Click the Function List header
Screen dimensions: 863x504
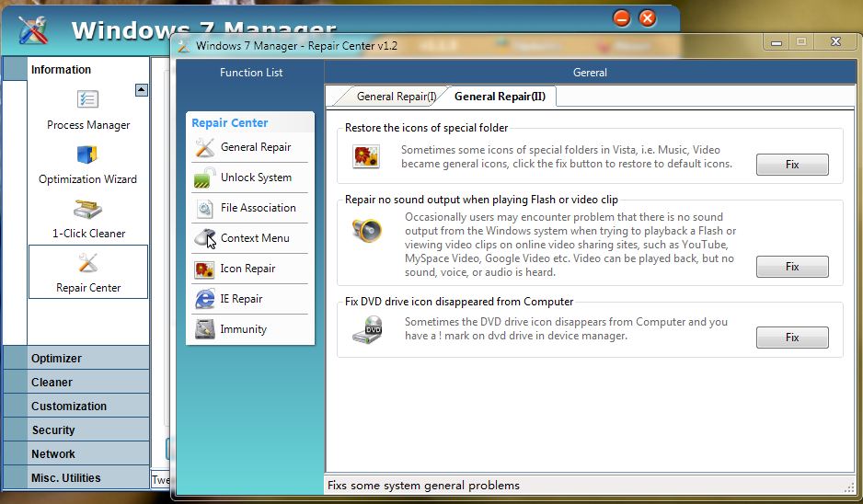coord(251,73)
